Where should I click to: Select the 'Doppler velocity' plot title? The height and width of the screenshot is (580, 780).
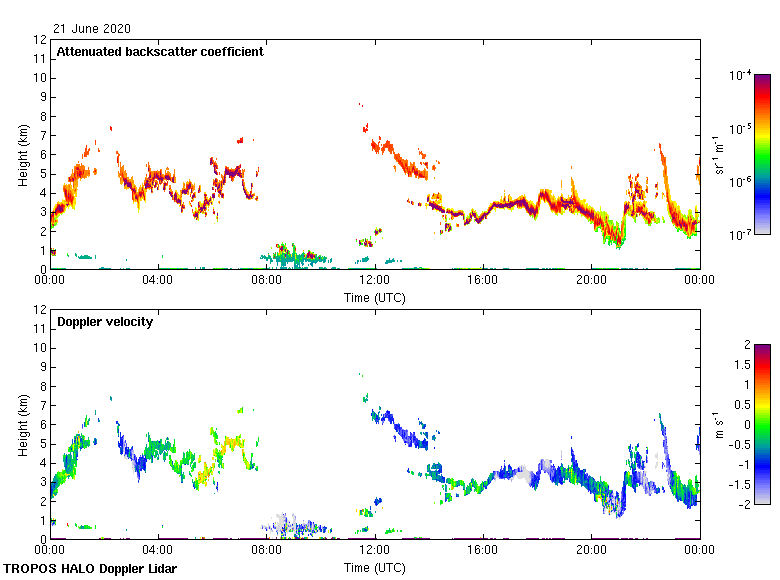[x=105, y=322]
